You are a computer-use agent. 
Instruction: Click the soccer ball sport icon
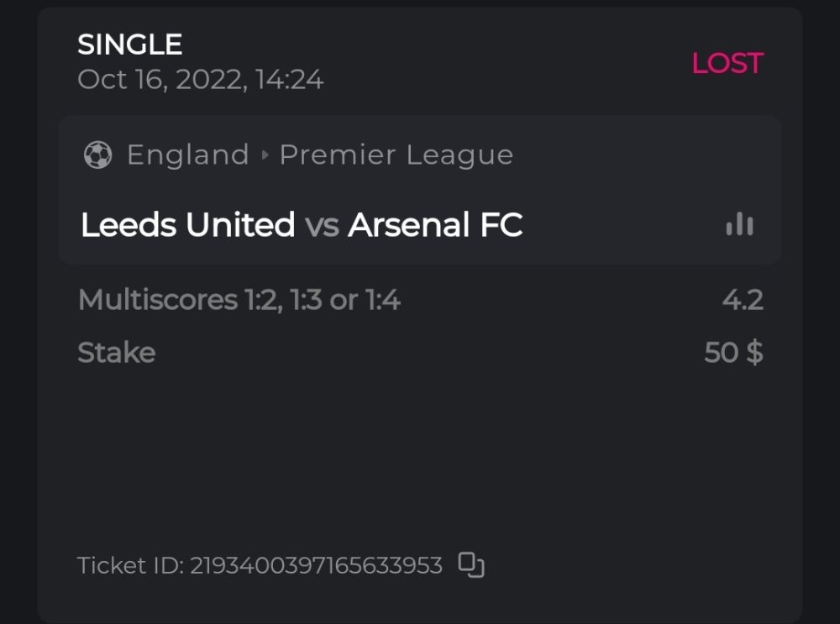click(x=98, y=155)
